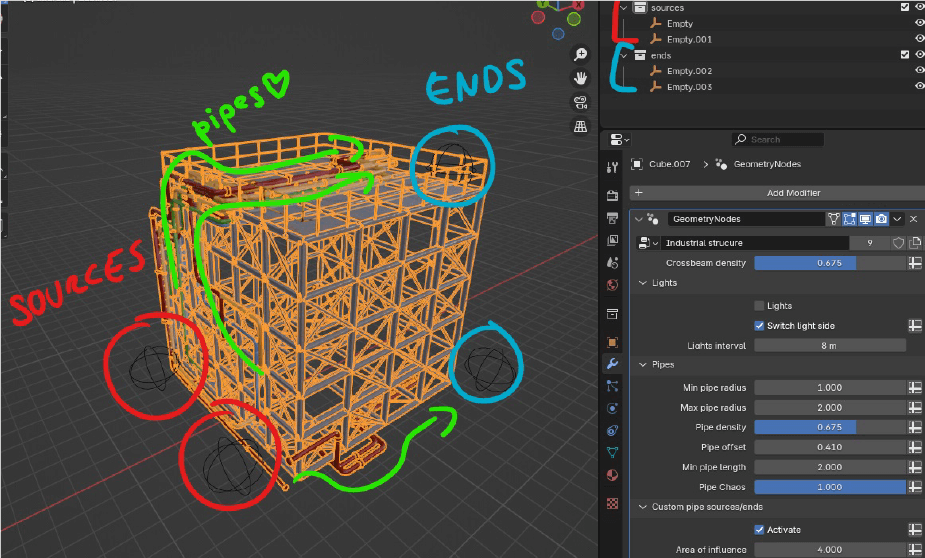Hide Empty.003 using its eye icon
The image size is (925, 558).
[919, 86]
